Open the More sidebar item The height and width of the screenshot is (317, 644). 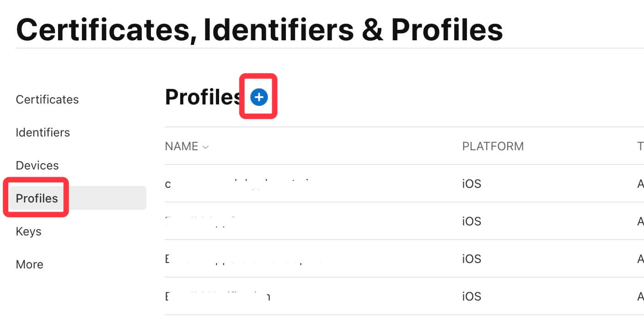point(29,264)
